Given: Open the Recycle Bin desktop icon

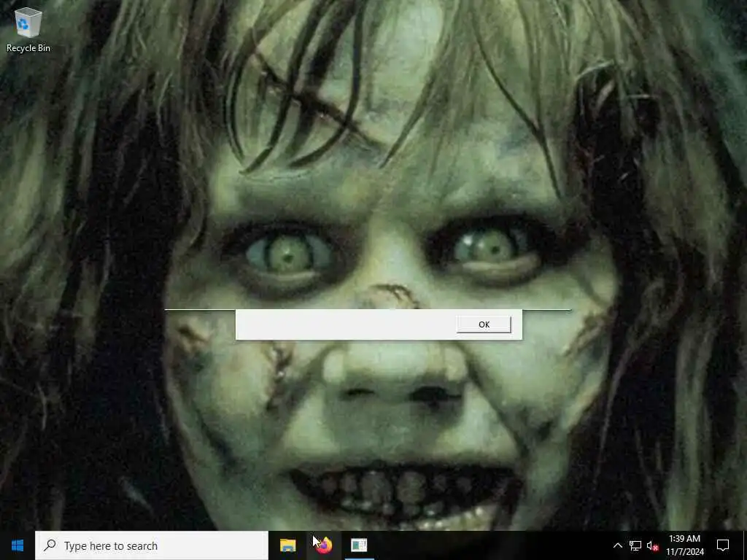Looking at the screenshot, I should 28,29.
